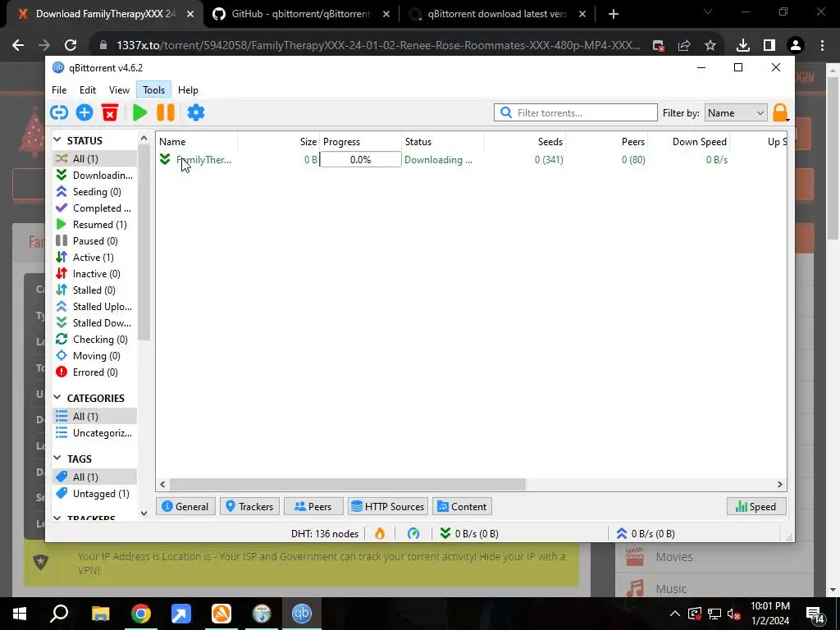Open Options via the blue gear icon

pos(196,112)
